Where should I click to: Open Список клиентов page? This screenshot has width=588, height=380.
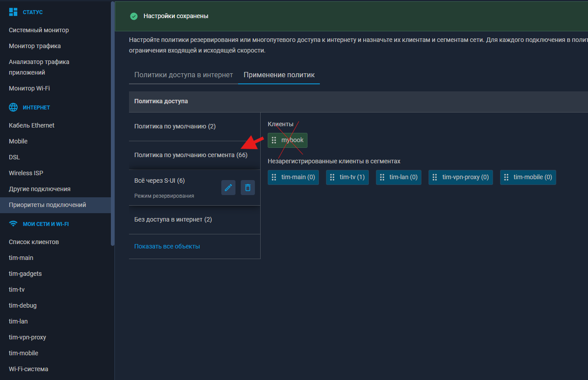tap(34, 242)
